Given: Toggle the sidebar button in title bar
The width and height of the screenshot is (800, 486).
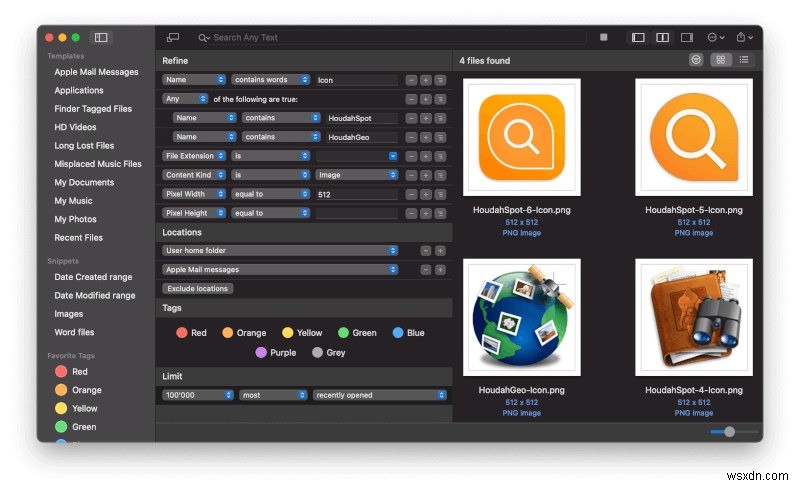Looking at the screenshot, I should click(101, 37).
